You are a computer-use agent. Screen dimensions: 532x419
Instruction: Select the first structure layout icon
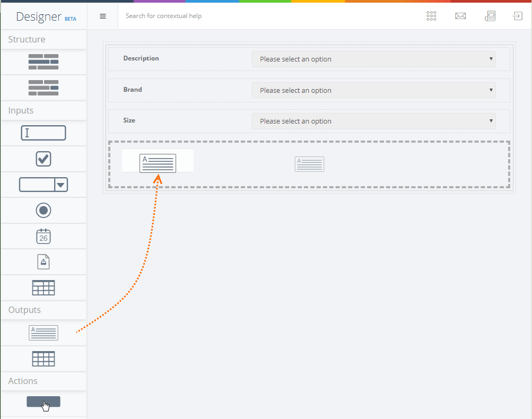coord(43,62)
